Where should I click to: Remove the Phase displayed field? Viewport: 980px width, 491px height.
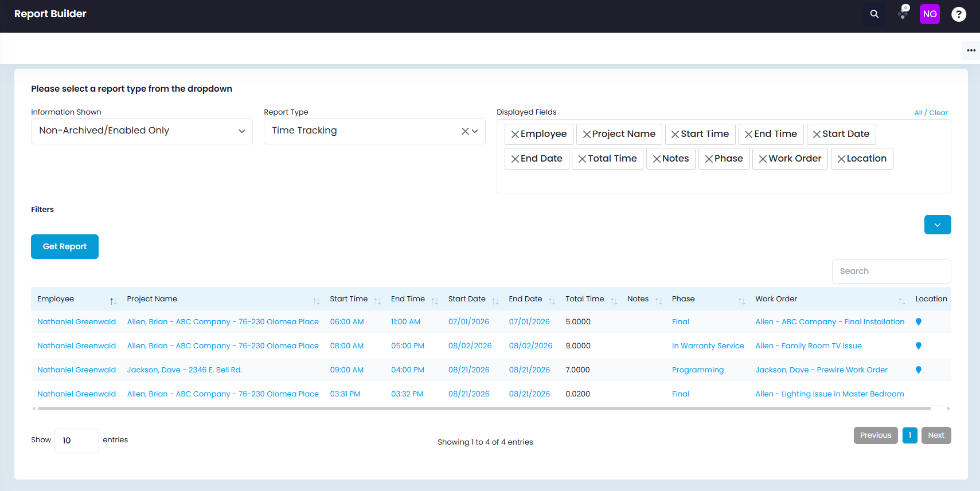pyautogui.click(x=709, y=159)
